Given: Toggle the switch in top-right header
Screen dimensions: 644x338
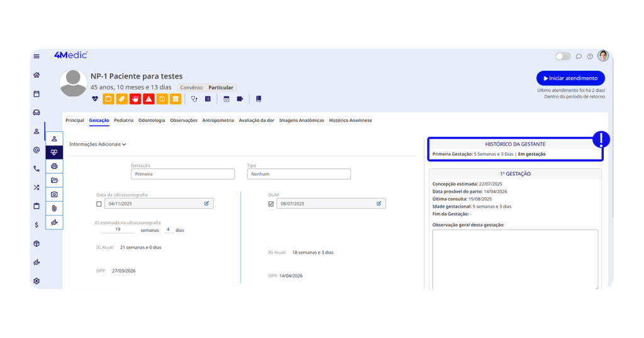Looking at the screenshot, I should pyautogui.click(x=562, y=57).
